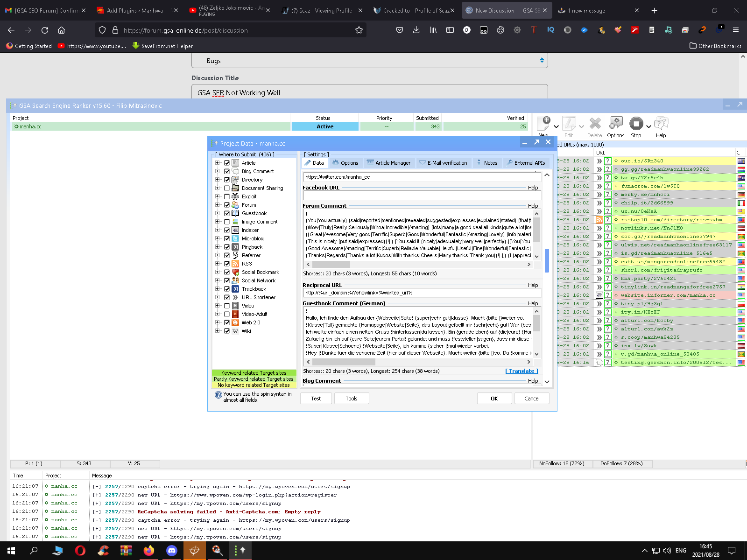Viewport: 747px width, 560px height.
Task: Expand the URL Shortener tree node
Action: click(217, 297)
